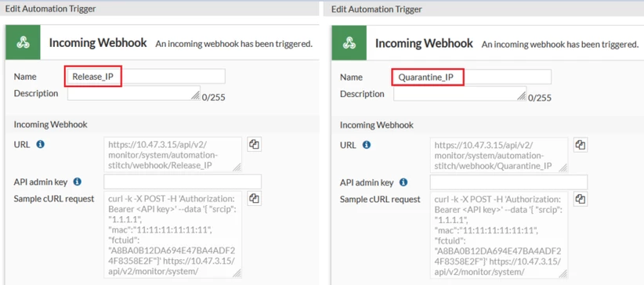Copy the Quarantine_IP webhook URL

click(580, 145)
